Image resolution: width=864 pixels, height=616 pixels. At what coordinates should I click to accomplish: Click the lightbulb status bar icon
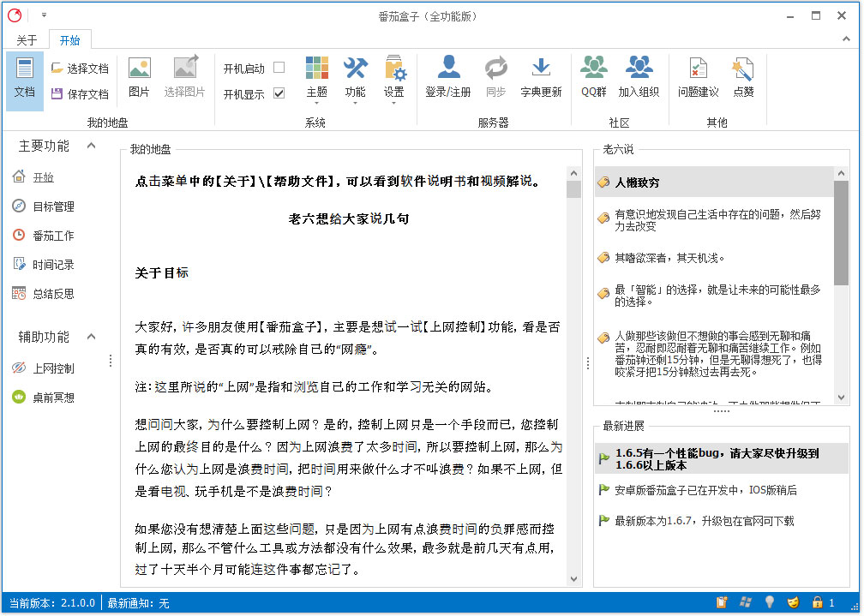[769, 602]
